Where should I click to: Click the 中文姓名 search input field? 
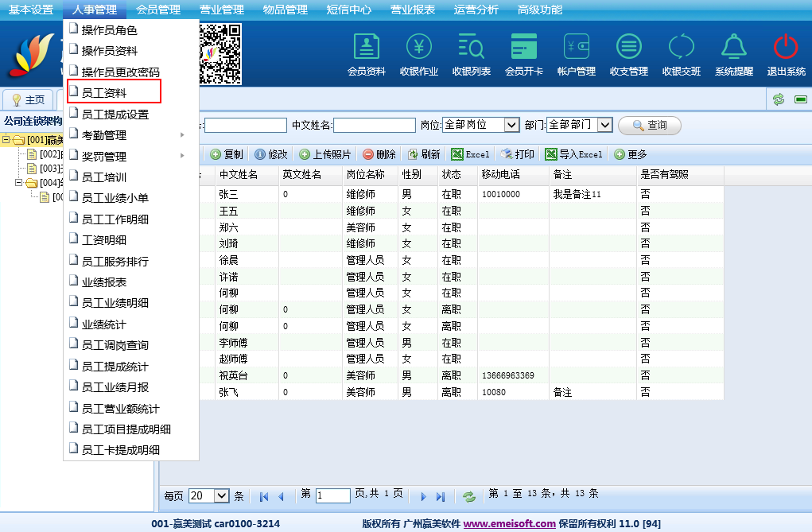click(374, 125)
